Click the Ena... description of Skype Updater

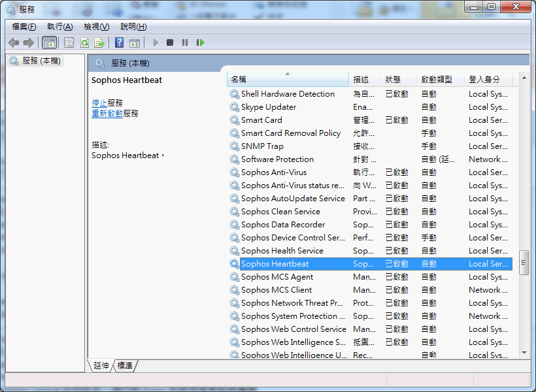(363, 107)
